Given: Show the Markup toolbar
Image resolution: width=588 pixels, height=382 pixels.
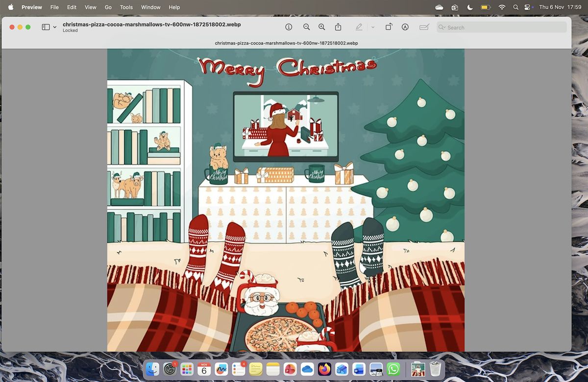Looking at the screenshot, I should click(405, 27).
